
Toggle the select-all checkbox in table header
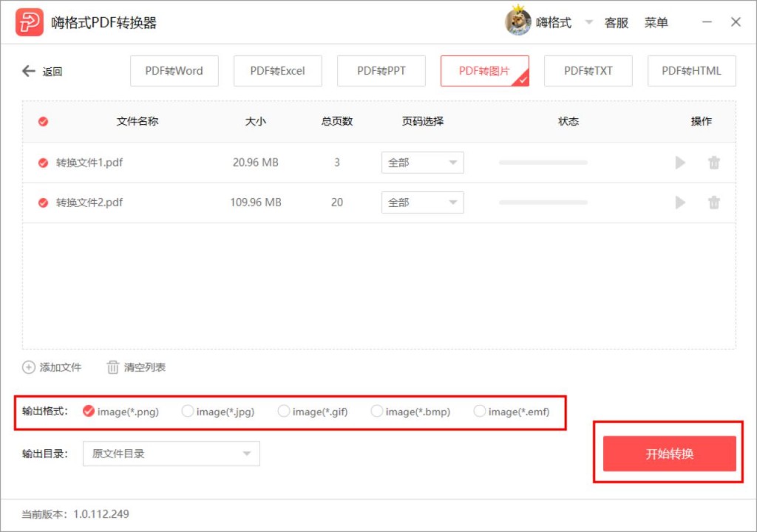point(43,122)
